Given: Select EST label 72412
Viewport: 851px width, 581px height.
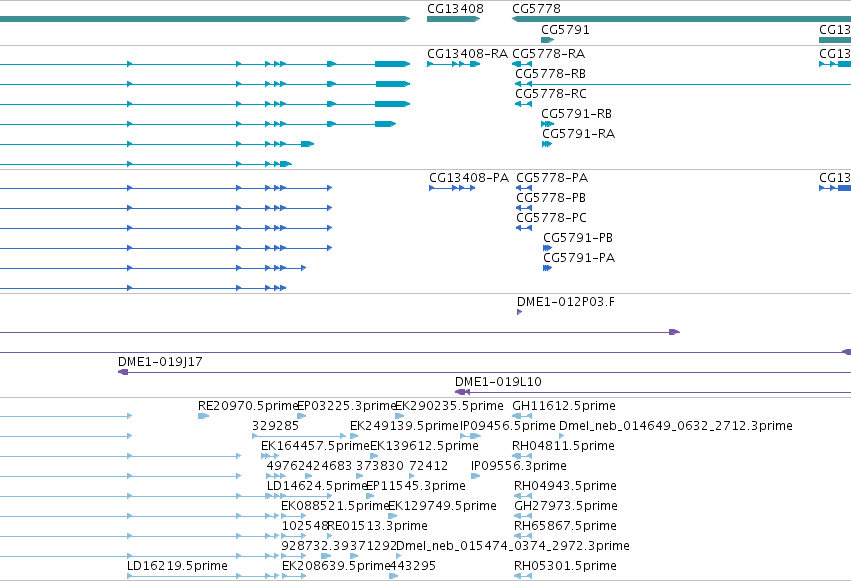Looking at the screenshot, I should point(429,466).
